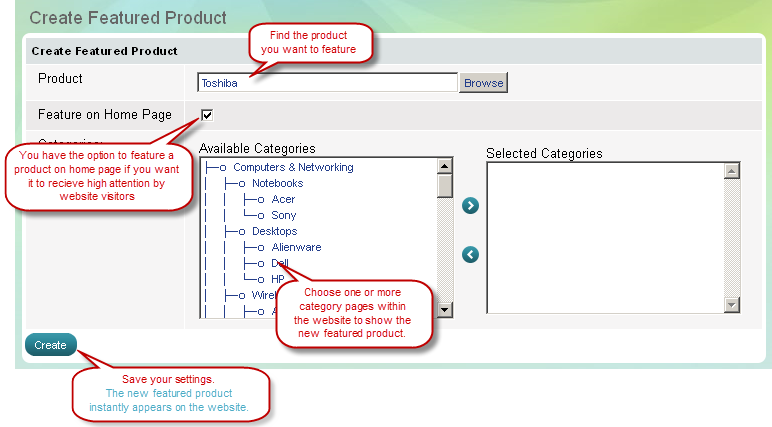The width and height of the screenshot is (772, 427).
Task: Uncheck the Feature on Home Page checkbox
Action: [207, 115]
